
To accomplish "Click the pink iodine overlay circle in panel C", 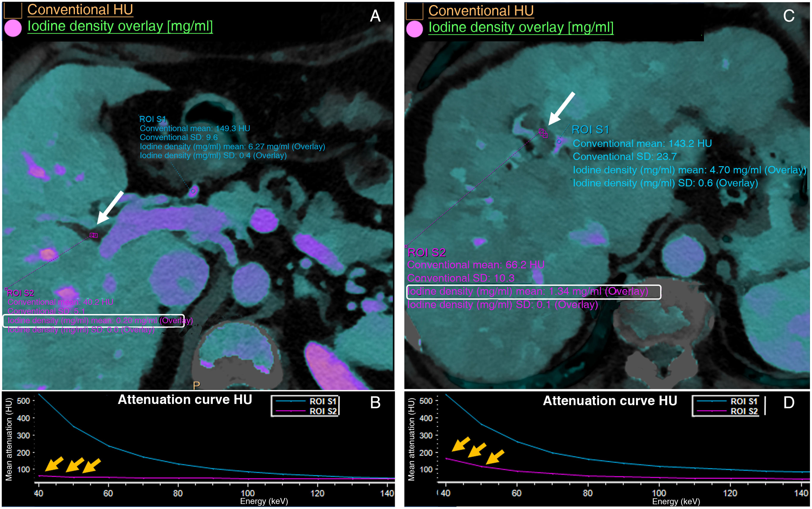I will (414, 29).
